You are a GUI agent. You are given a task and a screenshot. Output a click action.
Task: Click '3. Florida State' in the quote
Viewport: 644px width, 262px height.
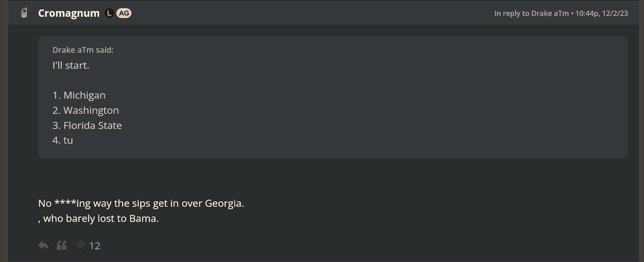click(87, 125)
